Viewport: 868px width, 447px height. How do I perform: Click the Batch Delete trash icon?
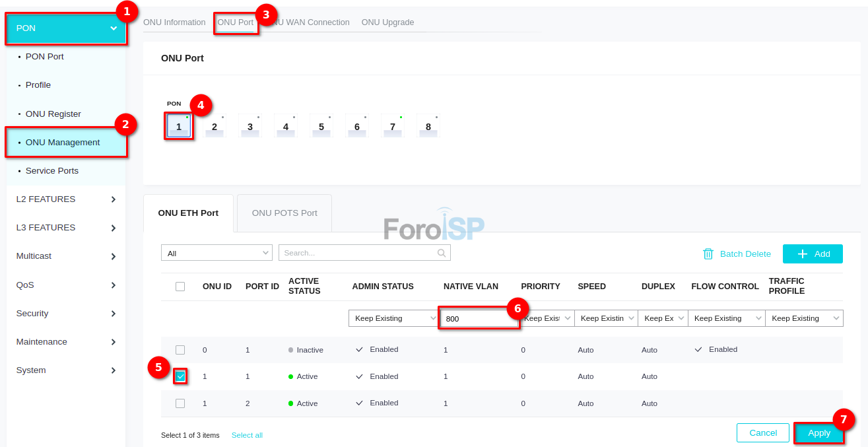(x=708, y=254)
